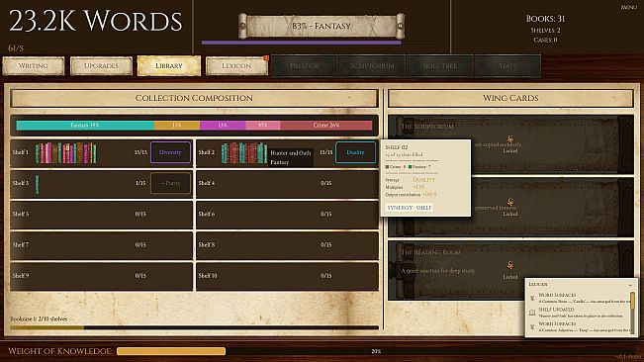Click the Ledger panel scrollbar

click(633, 313)
